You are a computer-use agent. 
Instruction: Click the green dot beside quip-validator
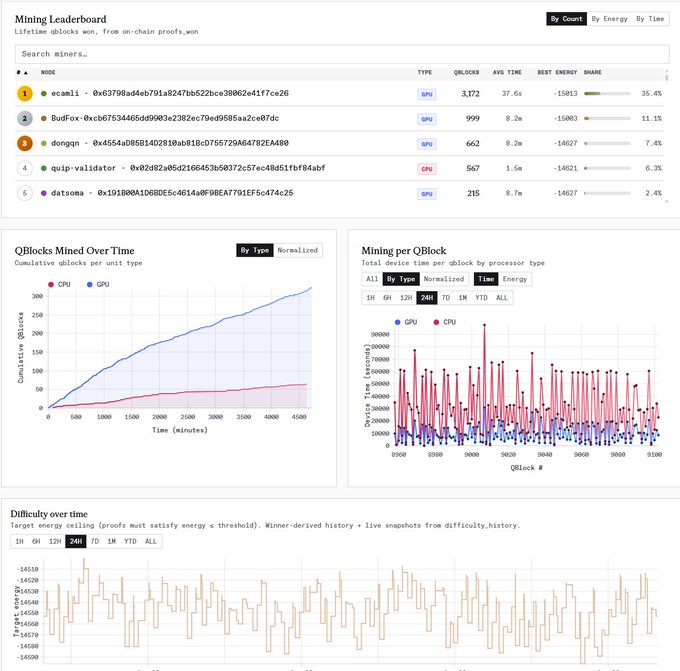tap(43, 168)
